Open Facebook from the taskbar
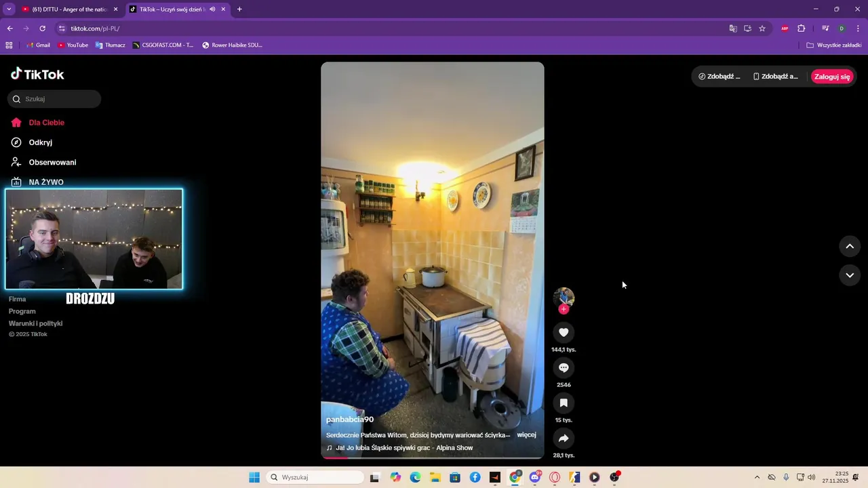The width and height of the screenshot is (868, 488). 475,477
